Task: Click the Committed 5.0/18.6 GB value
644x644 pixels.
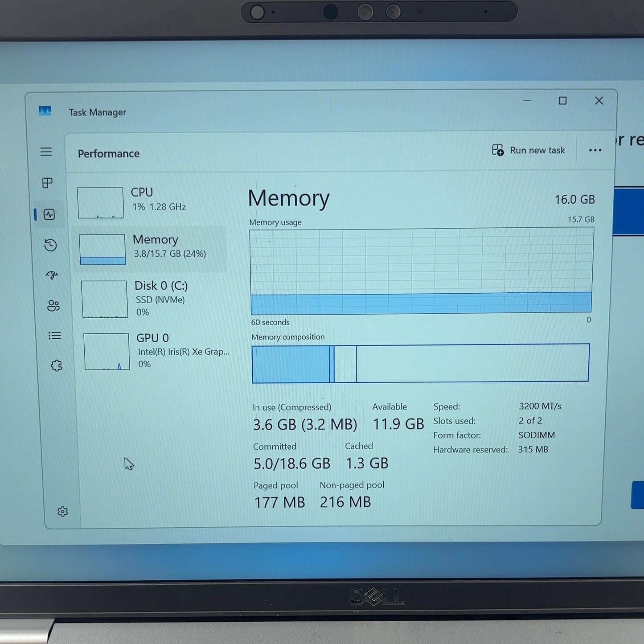Action: click(292, 464)
